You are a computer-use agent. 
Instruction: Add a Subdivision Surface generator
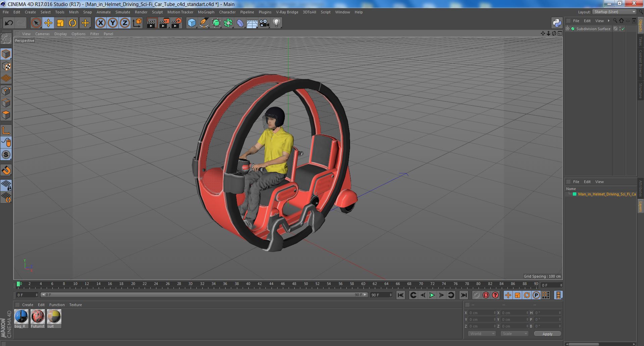pos(216,23)
